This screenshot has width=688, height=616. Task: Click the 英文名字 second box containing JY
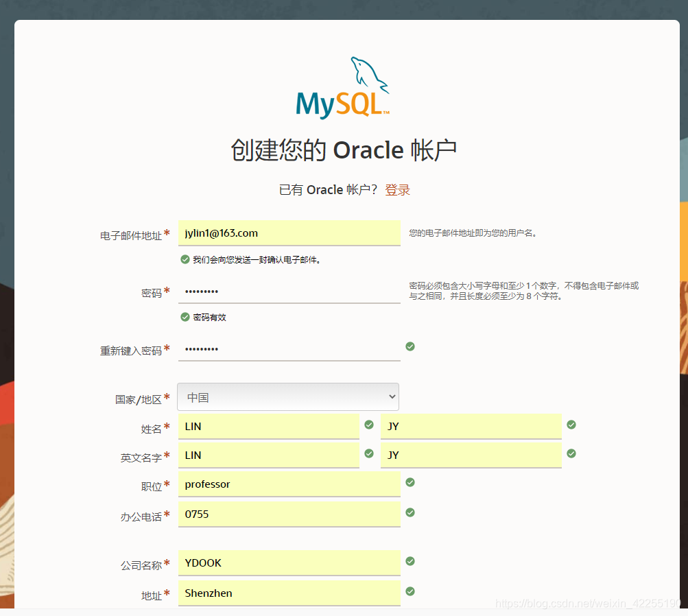(x=471, y=455)
